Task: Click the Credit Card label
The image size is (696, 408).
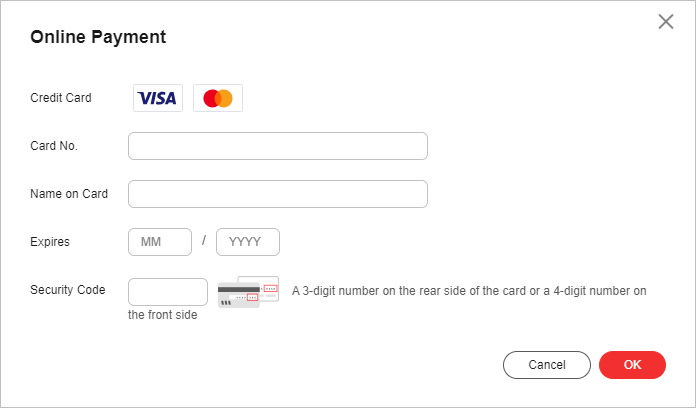Action: 61,98
